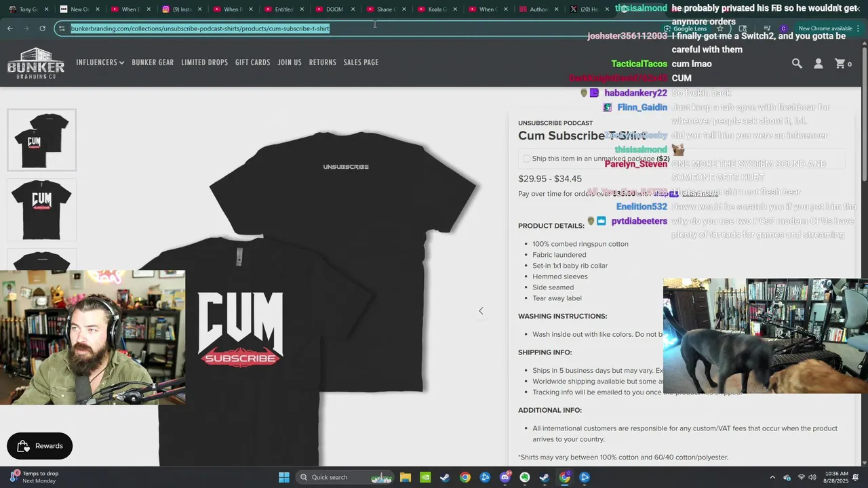Open the Bunker Gear menu item
The width and height of the screenshot is (868, 488).
pos(153,62)
